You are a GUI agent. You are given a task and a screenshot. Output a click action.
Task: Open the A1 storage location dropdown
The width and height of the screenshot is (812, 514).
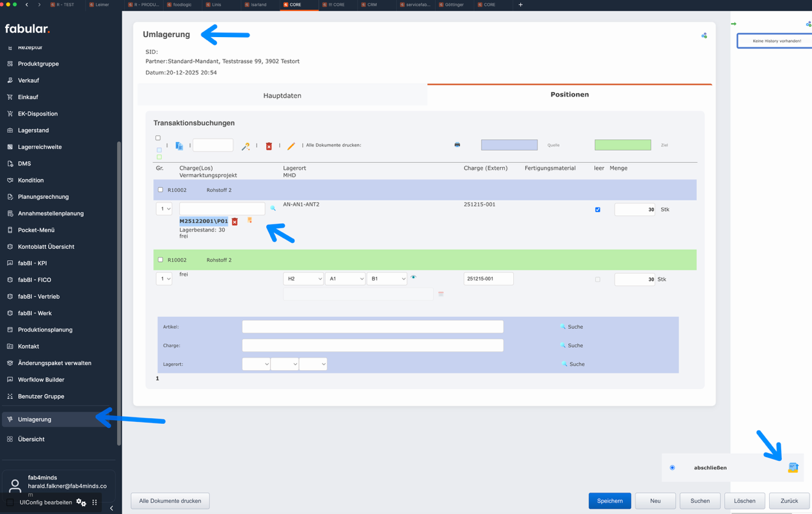coord(345,279)
